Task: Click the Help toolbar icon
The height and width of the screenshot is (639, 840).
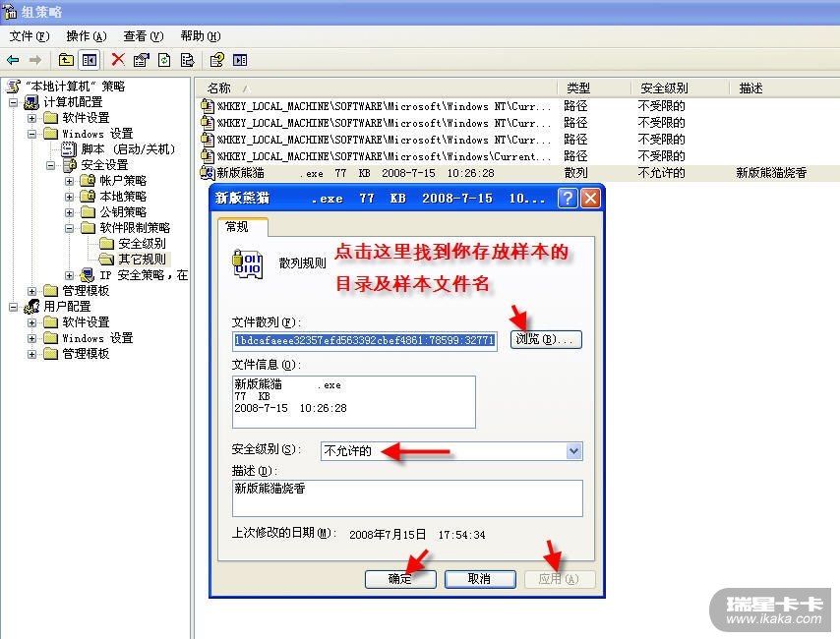Action: (x=217, y=60)
